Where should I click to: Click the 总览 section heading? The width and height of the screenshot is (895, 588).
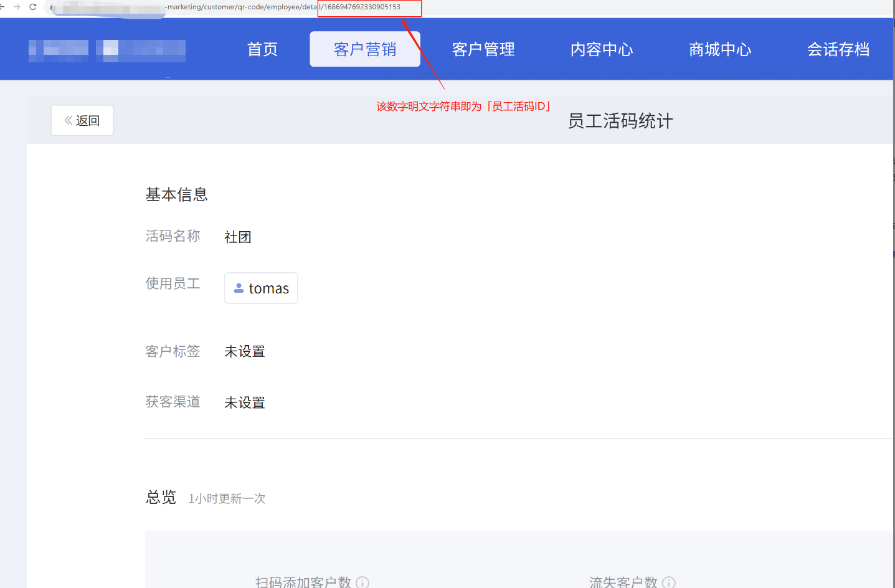pos(161,497)
